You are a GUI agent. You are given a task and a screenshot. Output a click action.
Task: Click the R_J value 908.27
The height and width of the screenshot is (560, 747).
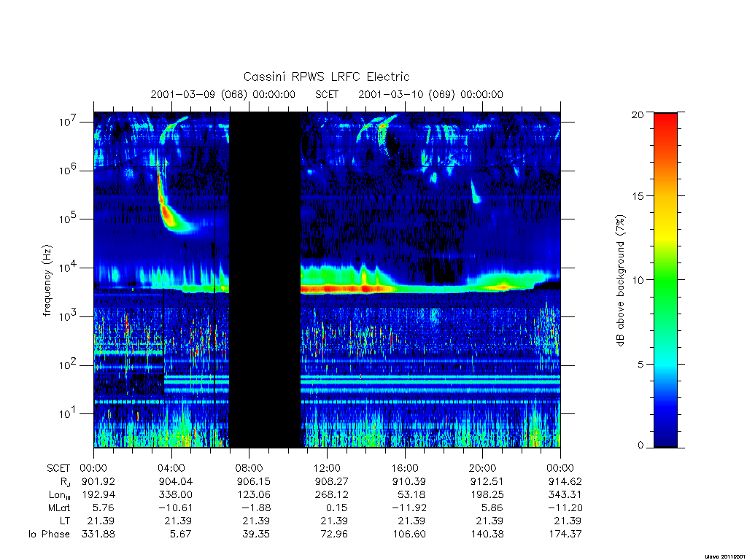pyautogui.click(x=332, y=481)
